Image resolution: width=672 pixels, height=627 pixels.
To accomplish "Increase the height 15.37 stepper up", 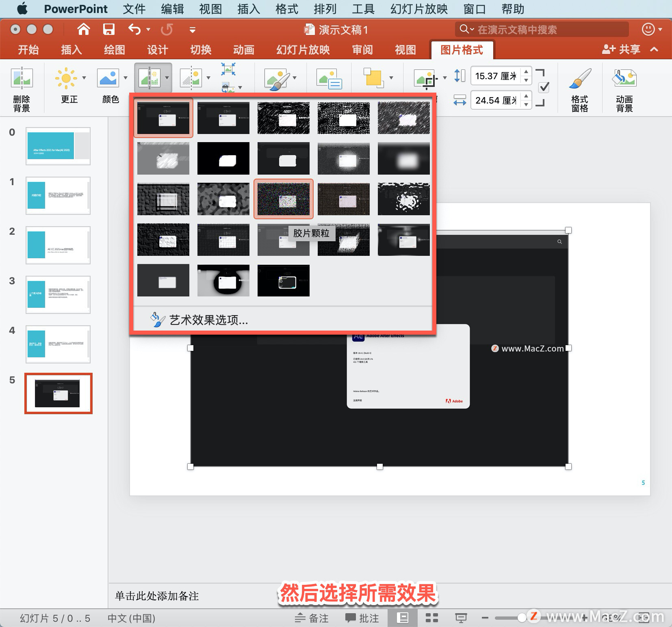I will click(526, 72).
